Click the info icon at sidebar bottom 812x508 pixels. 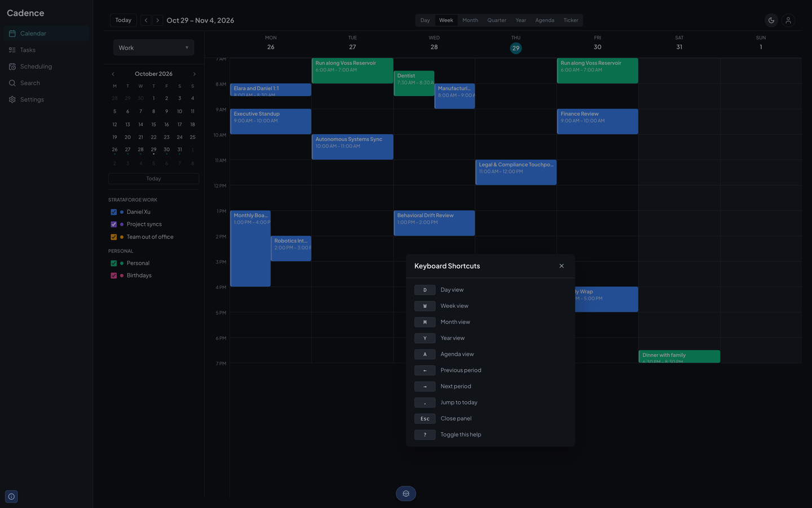[11, 497]
